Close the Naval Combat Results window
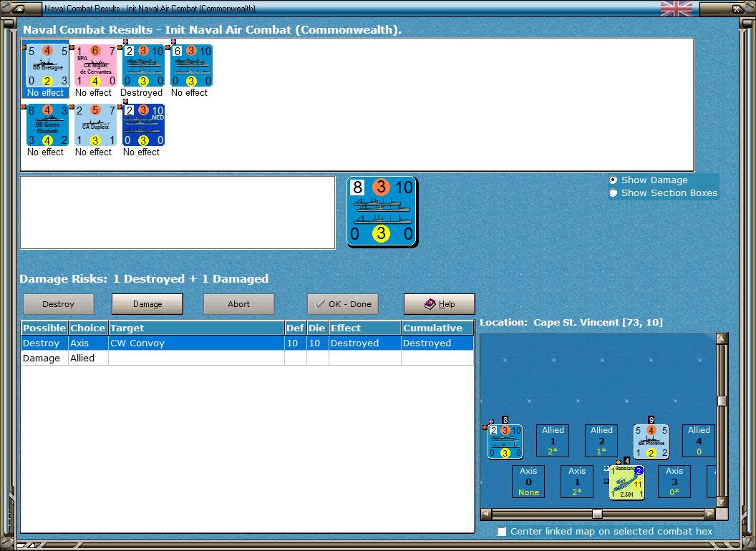756x551 pixels. (737, 9)
